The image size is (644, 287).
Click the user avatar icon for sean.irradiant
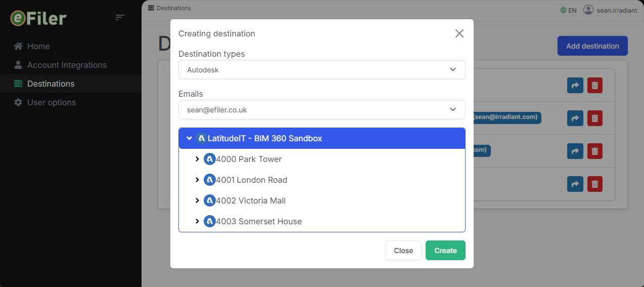pos(588,10)
